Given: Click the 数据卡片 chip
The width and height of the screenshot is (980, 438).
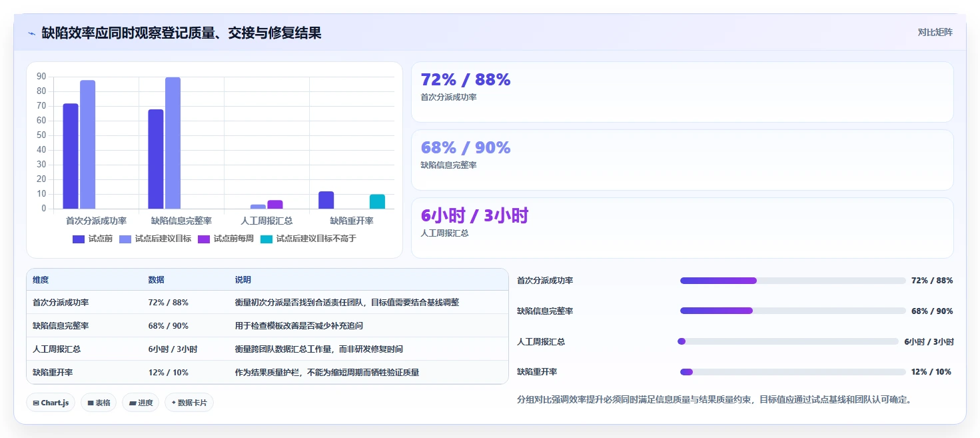Looking at the screenshot, I should pos(189,403).
